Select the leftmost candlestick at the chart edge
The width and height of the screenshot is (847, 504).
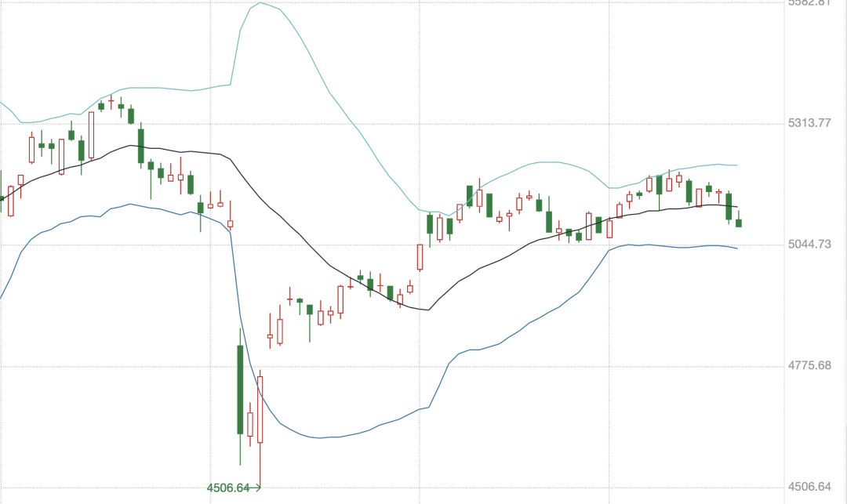tap(2, 198)
